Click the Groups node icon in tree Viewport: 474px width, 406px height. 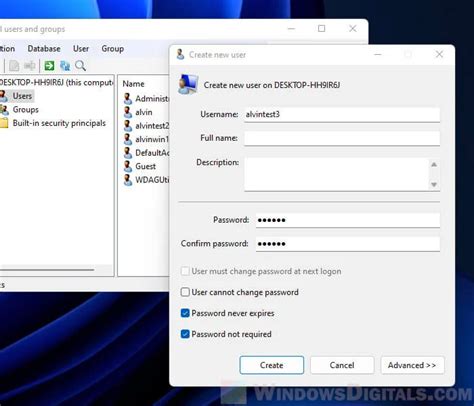[4, 110]
